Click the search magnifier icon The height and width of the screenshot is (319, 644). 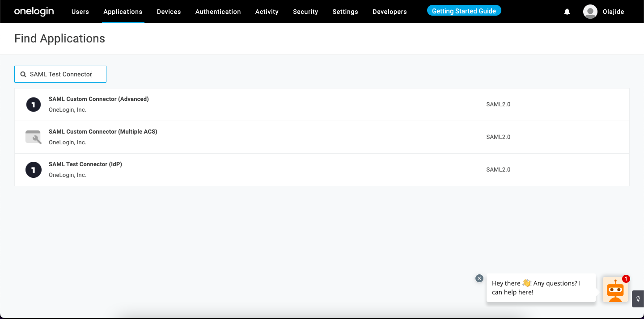pyautogui.click(x=23, y=74)
